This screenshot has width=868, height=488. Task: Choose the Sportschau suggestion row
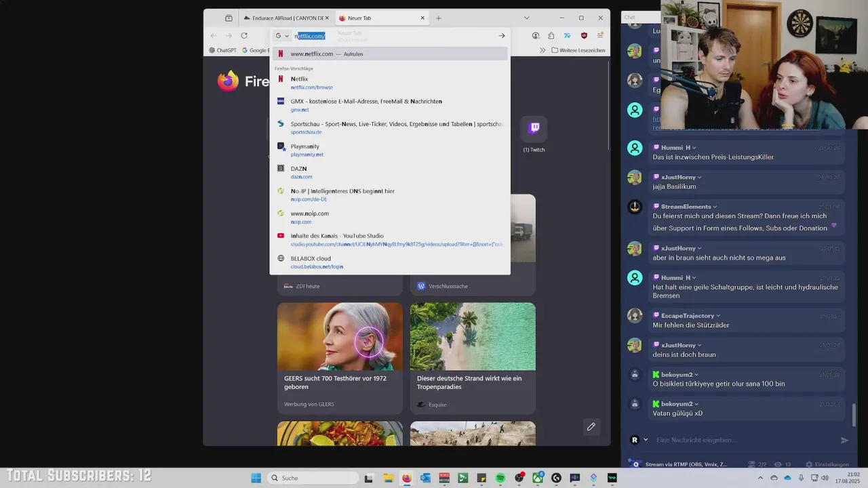click(x=390, y=127)
